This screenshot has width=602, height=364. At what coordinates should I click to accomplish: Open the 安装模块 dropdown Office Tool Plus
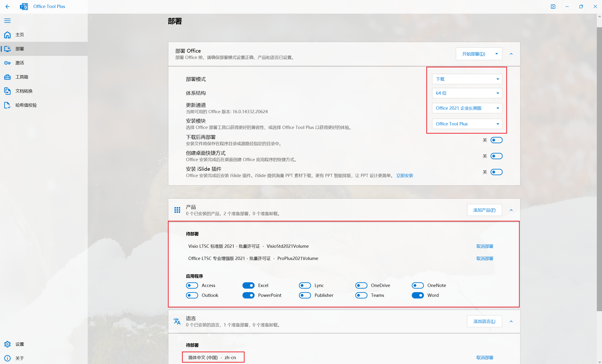point(467,124)
